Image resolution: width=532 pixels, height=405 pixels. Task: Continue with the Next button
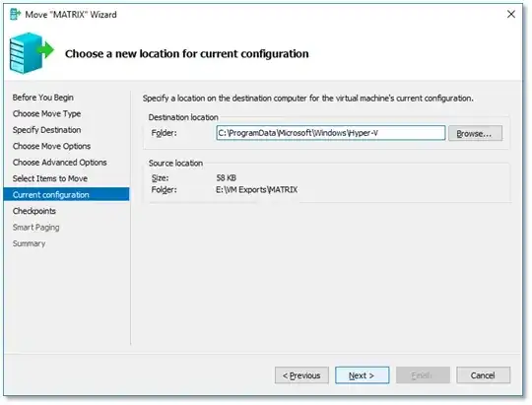[x=362, y=375]
